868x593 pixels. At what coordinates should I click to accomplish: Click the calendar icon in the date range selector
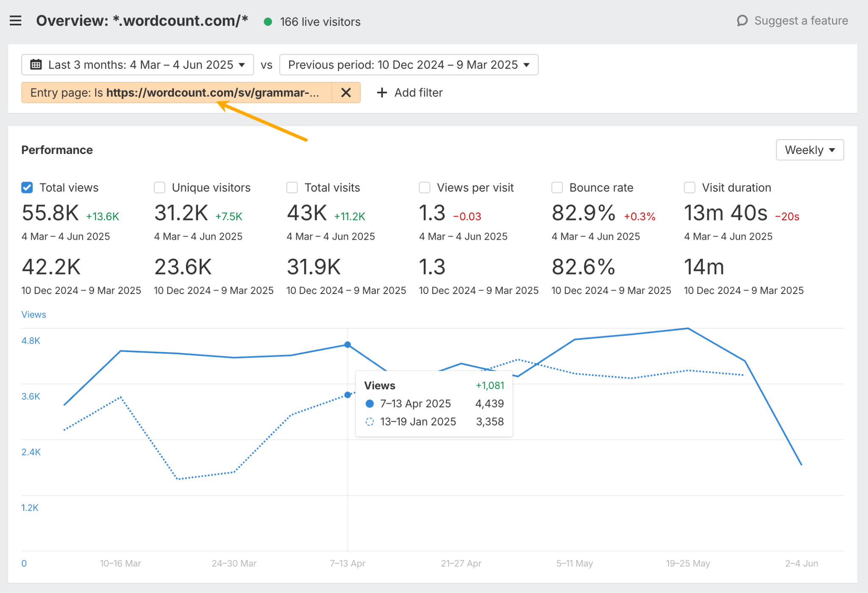pyautogui.click(x=36, y=64)
